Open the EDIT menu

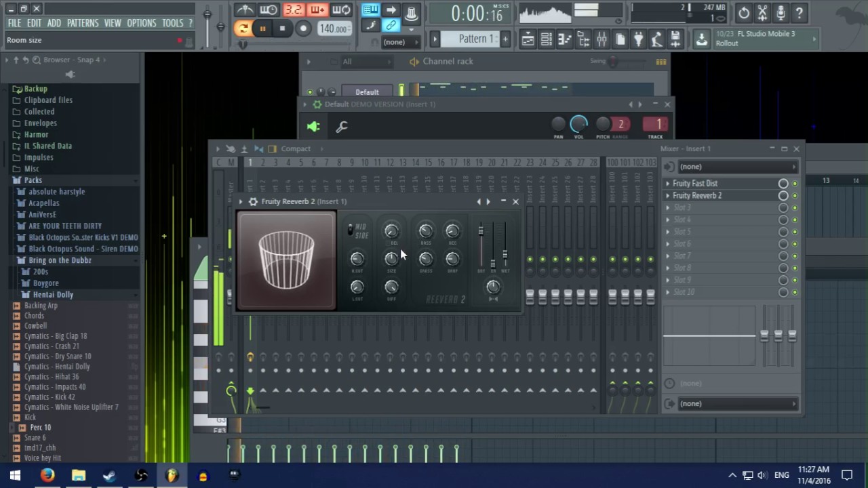(x=35, y=23)
